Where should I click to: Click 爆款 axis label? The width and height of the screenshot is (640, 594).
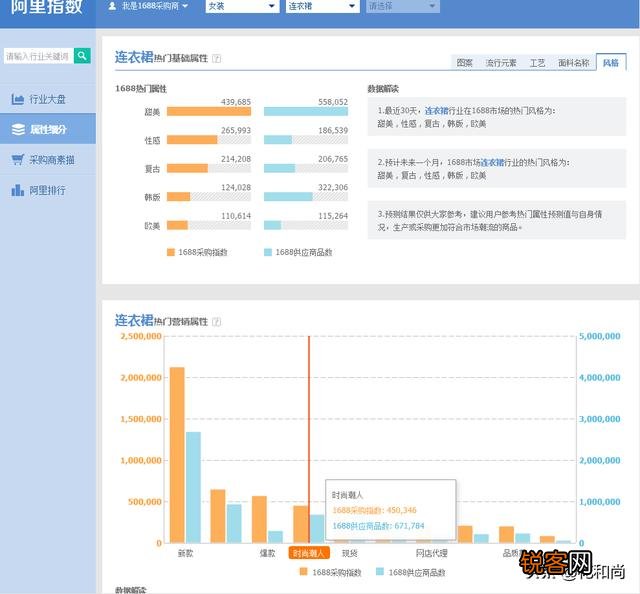tap(267, 553)
